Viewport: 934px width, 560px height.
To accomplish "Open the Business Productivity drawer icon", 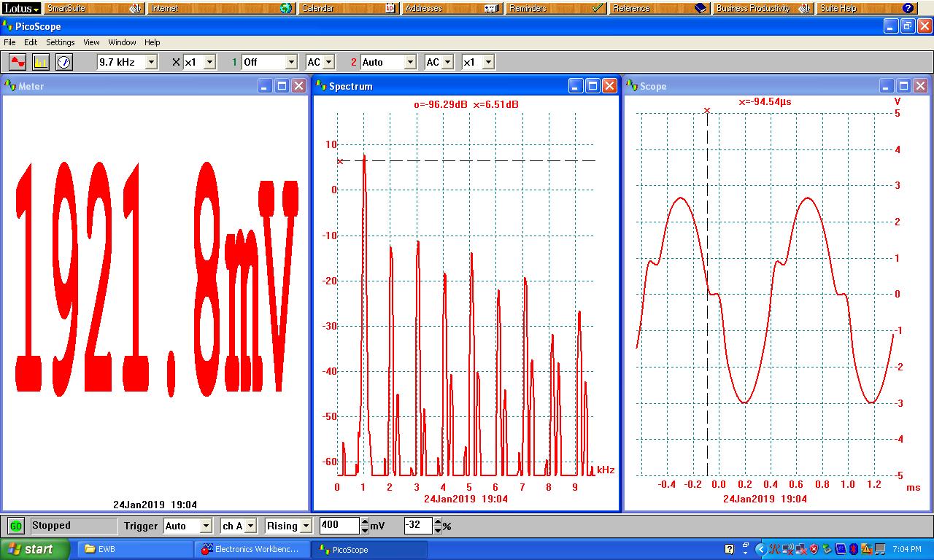I will pyautogui.click(x=804, y=8).
